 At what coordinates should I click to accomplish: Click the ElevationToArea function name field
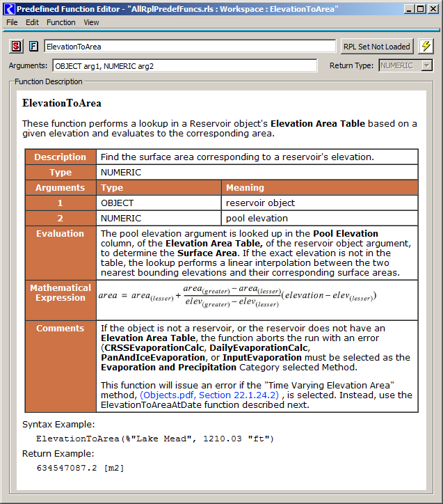(x=190, y=46)
